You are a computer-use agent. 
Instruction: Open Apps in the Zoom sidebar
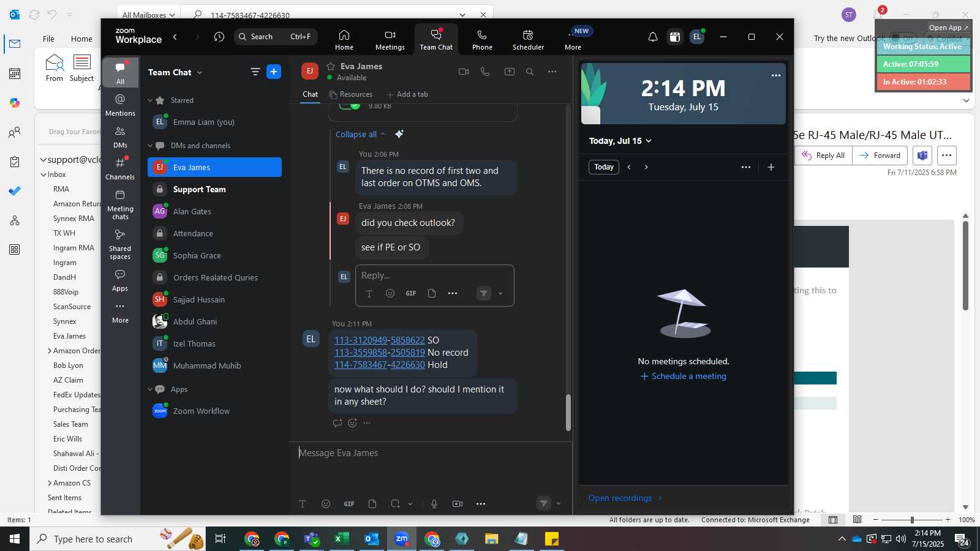tap(120, 281)
